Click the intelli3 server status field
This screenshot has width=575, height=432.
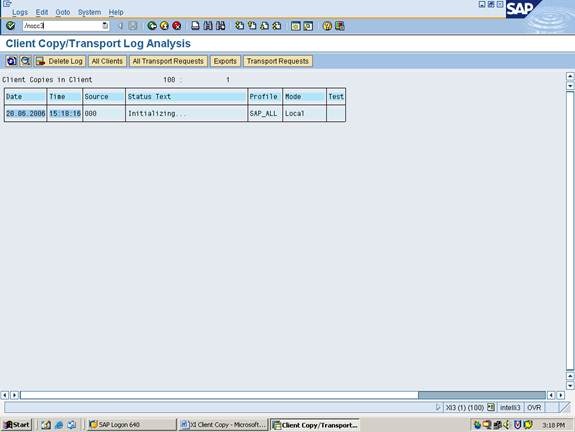(510, 407)
